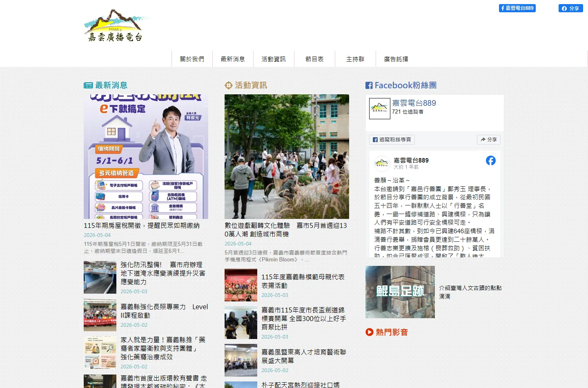The image size is (588, 388).
Task: Click the house tax article summary text
Action: tap(143, 248)
